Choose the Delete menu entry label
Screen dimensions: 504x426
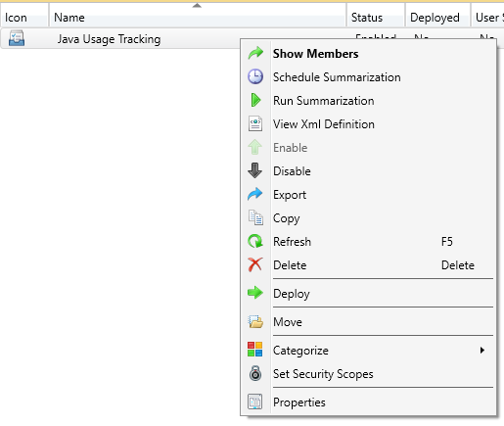[x=290, y=265]
